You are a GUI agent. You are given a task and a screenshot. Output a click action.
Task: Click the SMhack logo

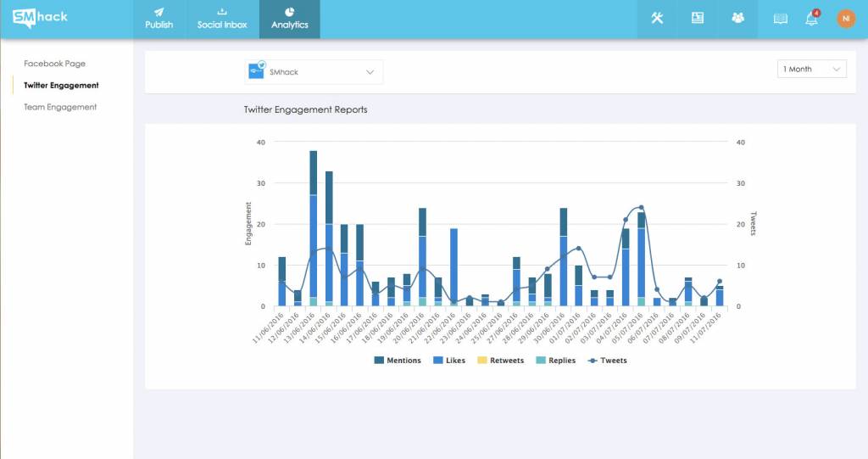40,18
